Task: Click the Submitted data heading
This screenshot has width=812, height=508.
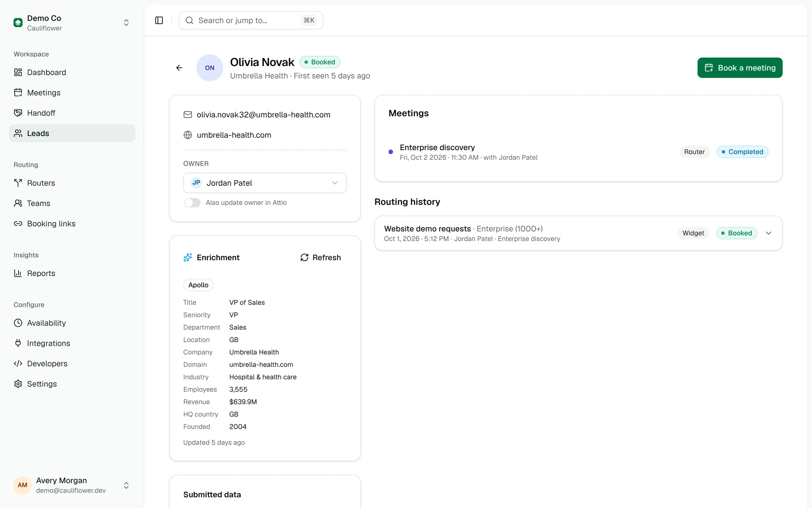Action: [x=212, y=495]
